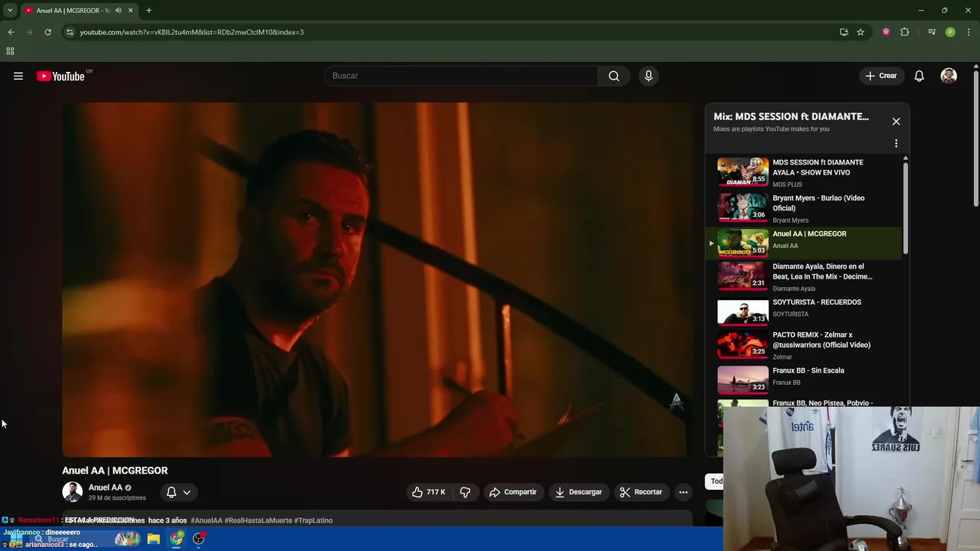Image resolution: width=980 pixels, height=551 pixels.
Task: Open the apps grid in bookmarks bar
Action: click(10, 51)
